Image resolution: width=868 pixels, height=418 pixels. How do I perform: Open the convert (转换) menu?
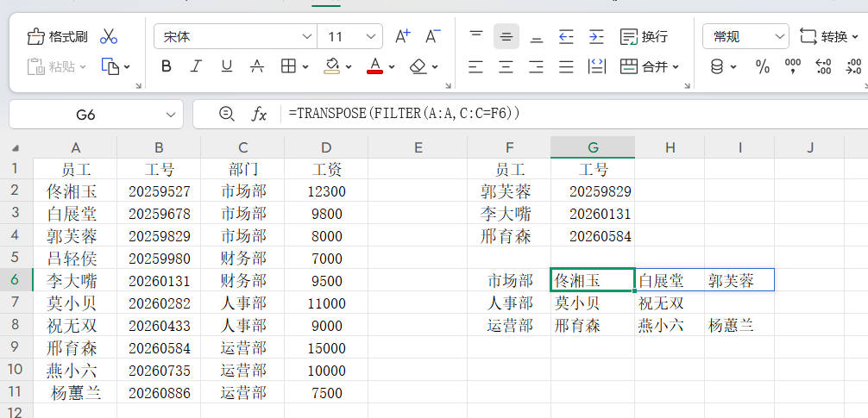pos(828,36)
